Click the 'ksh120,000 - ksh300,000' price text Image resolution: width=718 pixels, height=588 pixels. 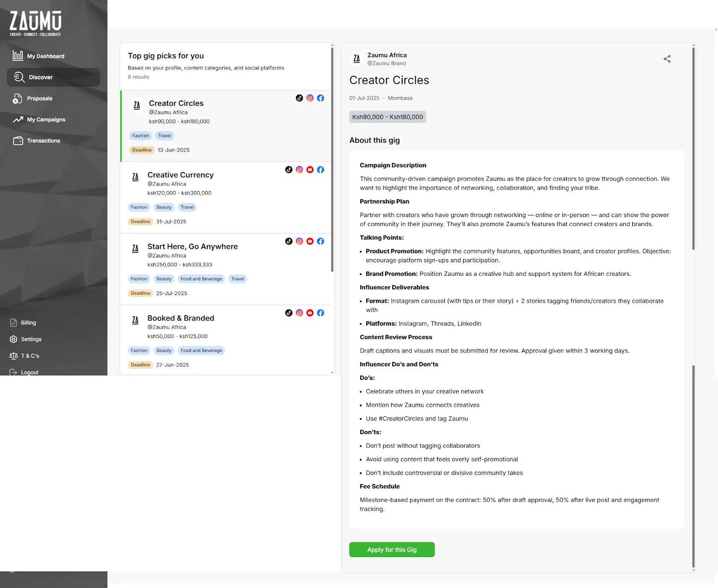pos(179,193)
